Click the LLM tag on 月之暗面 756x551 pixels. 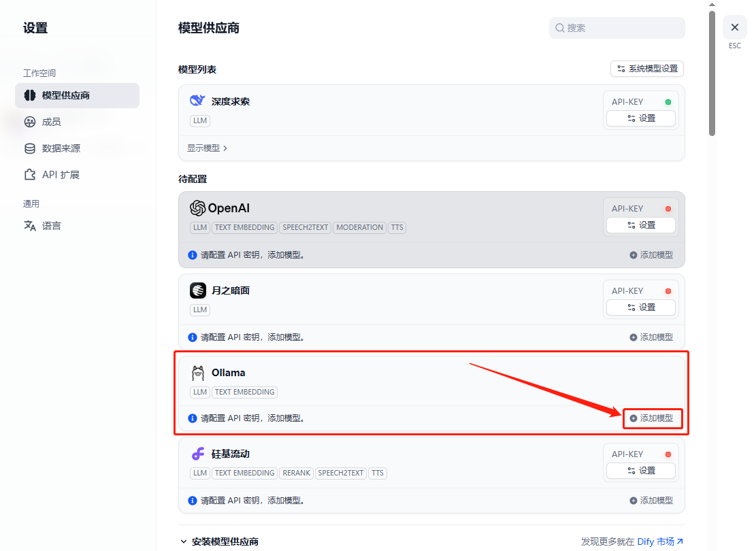[200, 310]
